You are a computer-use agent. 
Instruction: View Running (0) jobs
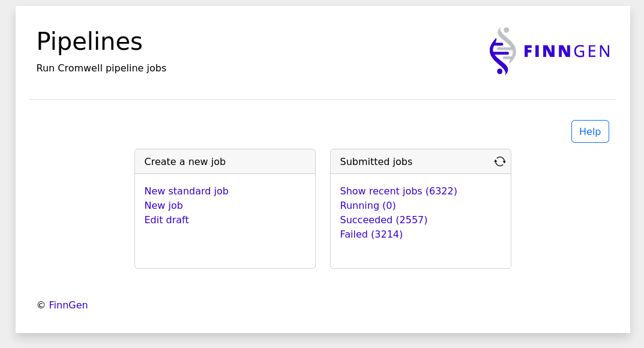click(367, 206)
